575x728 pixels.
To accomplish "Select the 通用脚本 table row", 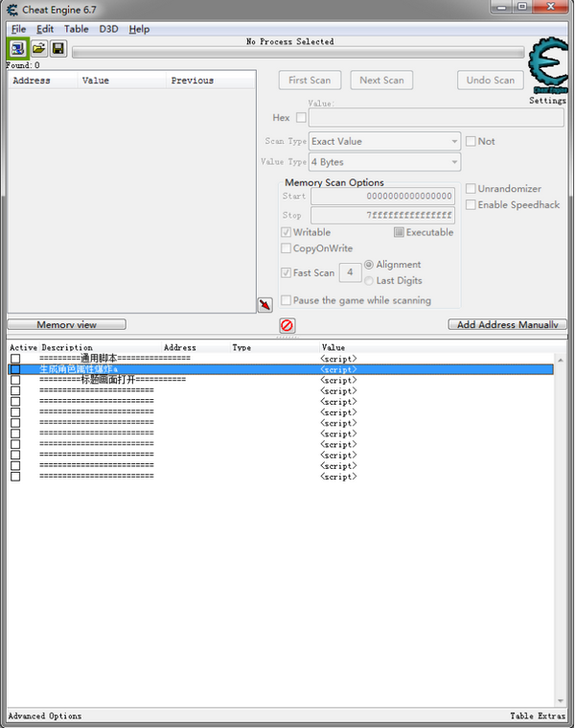I will pyautogui.click(x=281, y=359).
